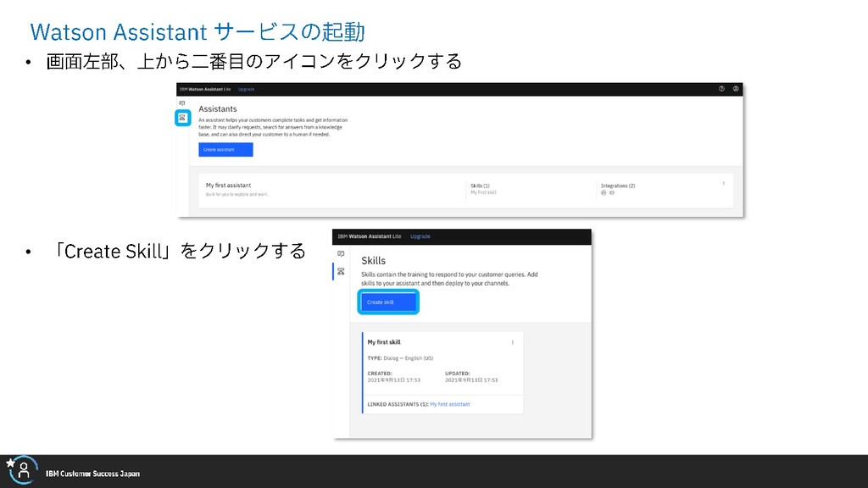Viewport: 868px width, 488px height.
Task: Follow the Upgrade link in Assistants window
Action: pos(246,89)
